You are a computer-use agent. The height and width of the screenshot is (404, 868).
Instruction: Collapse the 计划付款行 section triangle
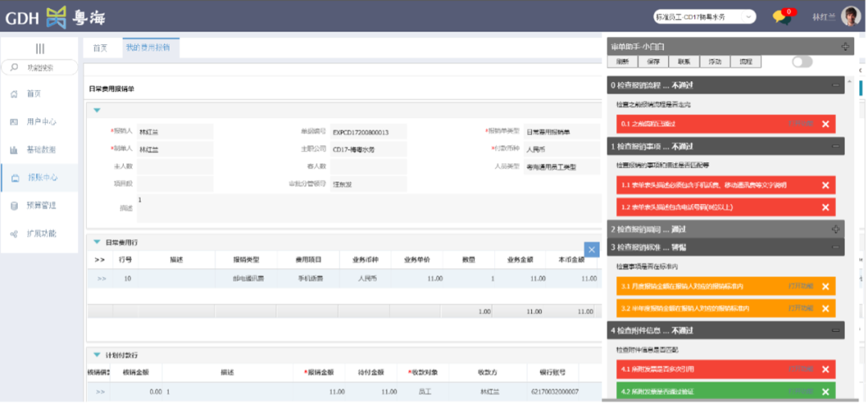97,354
